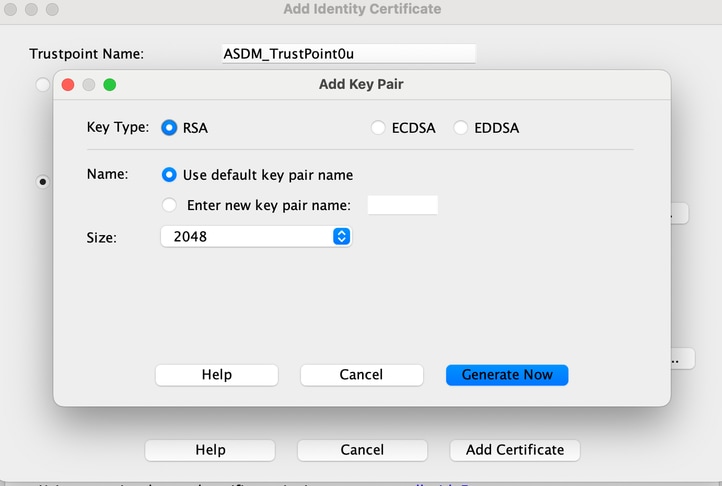Click minimize button of Add Key Pair dialog
Viewport: 722px width, 486px height.
pos(89,85)
